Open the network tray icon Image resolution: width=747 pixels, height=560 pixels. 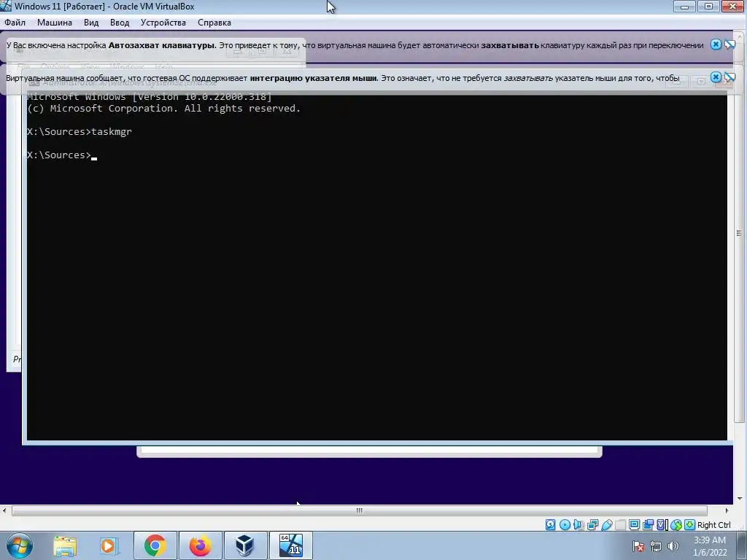pyautogui.click(x=656, y=547)
